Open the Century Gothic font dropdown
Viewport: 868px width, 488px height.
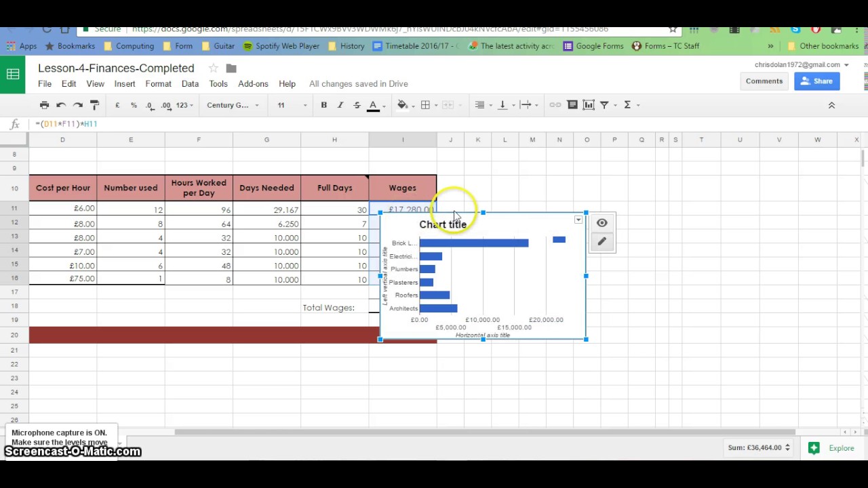[233, 105]
